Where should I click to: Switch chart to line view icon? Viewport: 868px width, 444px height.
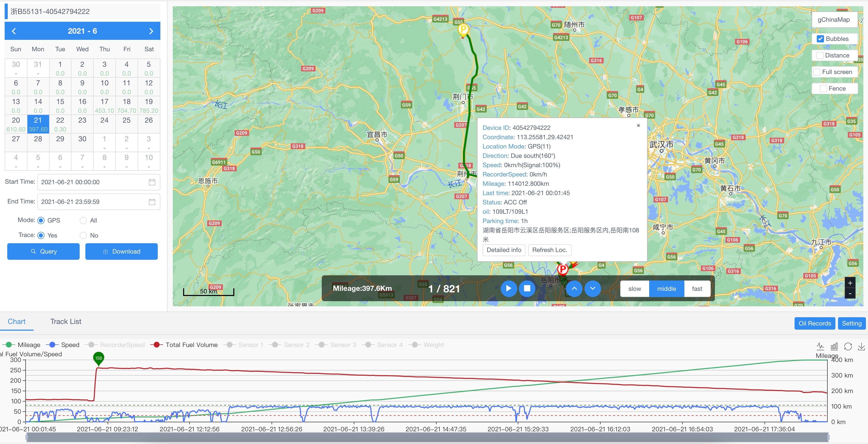coord(820,346)
